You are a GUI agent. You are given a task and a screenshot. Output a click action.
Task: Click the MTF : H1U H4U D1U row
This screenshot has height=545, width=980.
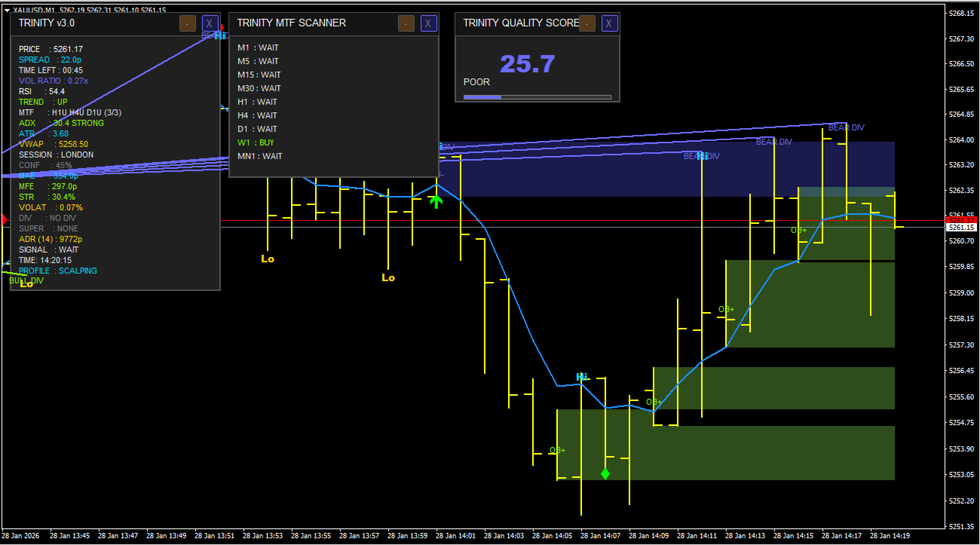pyautogui.click(x=70, y=112)
